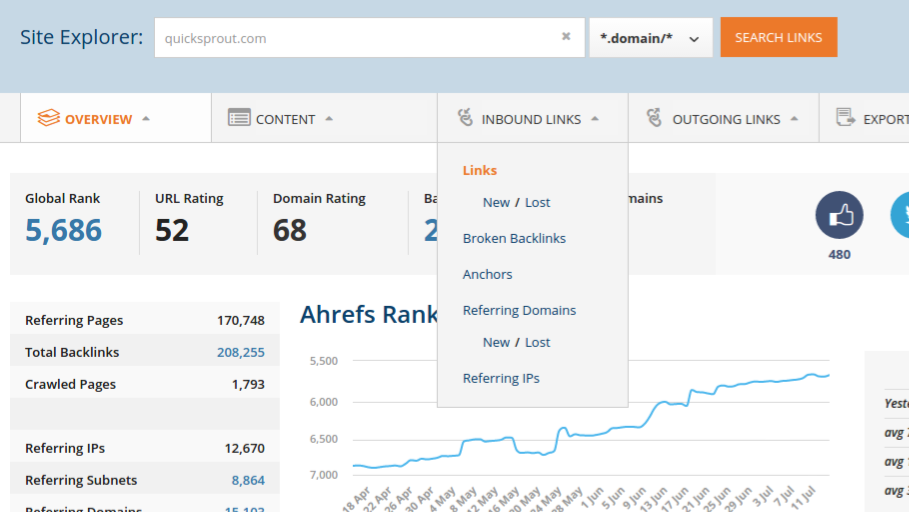Click the Search Links button
The image size is (909, 512).
coord(779,37)
